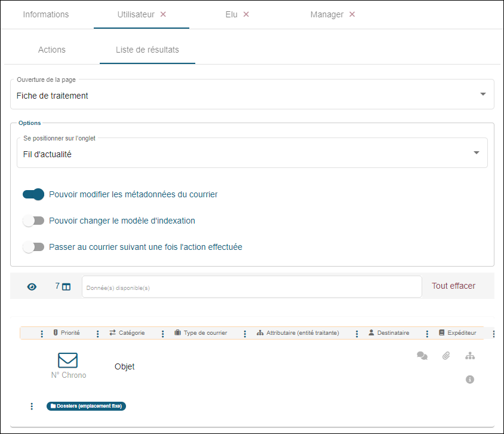Open the menu dots beside Dossiers chip

[x=32, y=407]
